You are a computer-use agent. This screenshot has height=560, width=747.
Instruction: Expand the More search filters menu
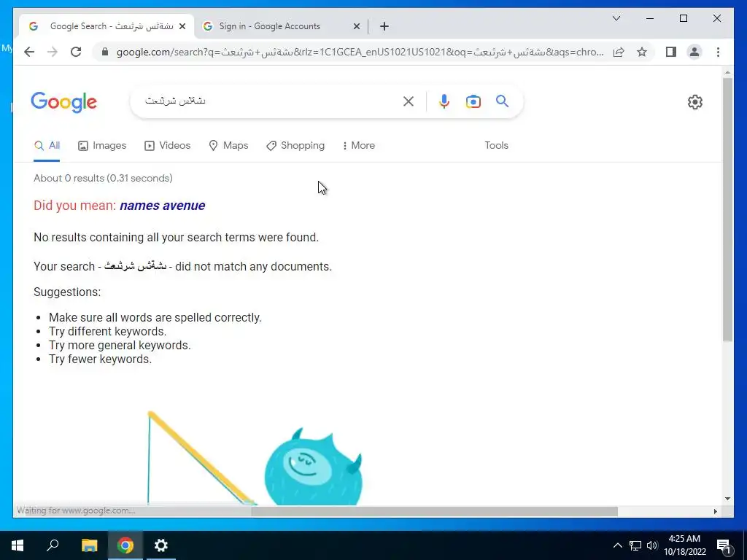(359, 146)
